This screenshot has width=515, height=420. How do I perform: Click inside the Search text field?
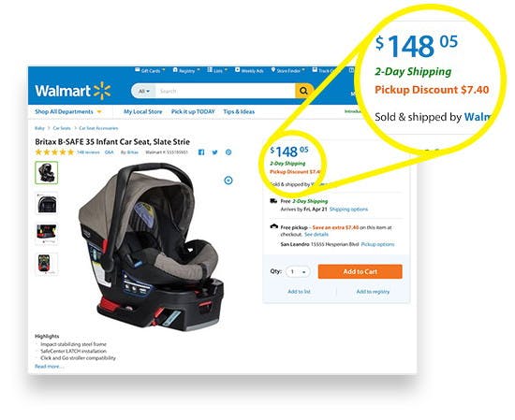225,91
